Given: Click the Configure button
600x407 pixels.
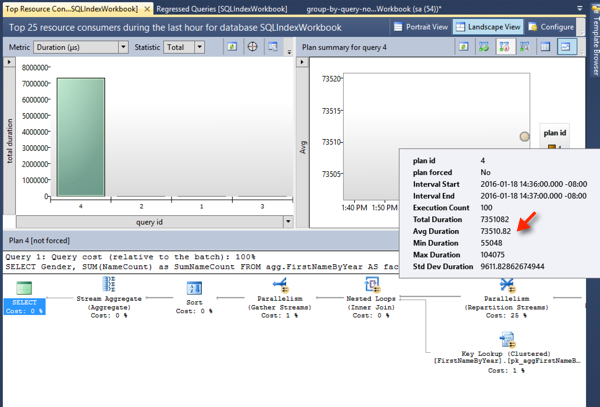Looking at the screenshot, I should click(552, 26).
